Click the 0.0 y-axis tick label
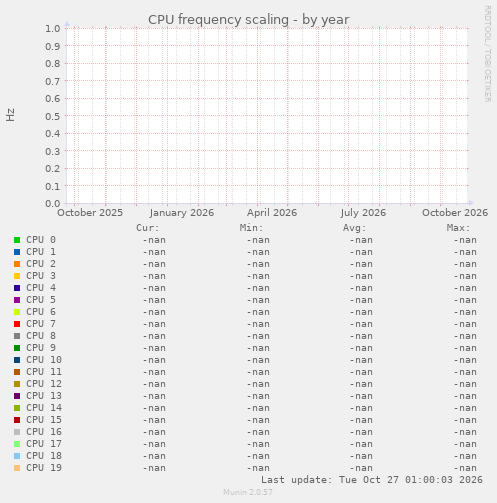 pyautogui.click(x=53, y=203)
